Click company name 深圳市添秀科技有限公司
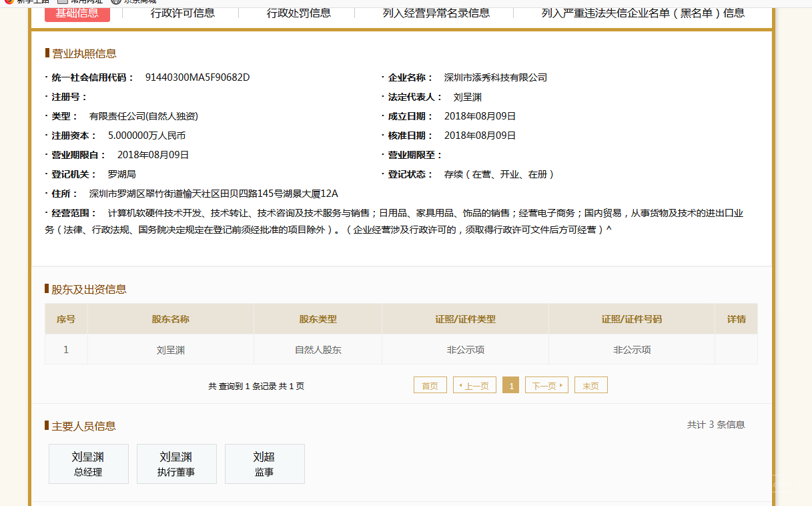The width and height of the screenshot is (812, 506). pyautogui.click(x=496, y=77)
